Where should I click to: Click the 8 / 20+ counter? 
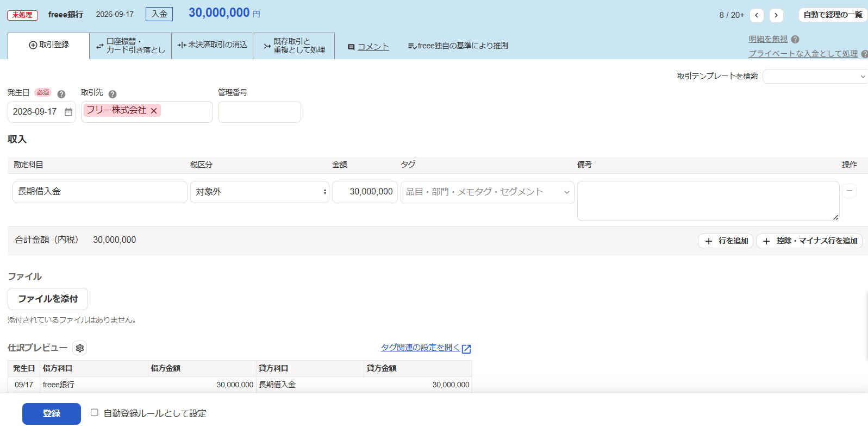tap(732, 15)
